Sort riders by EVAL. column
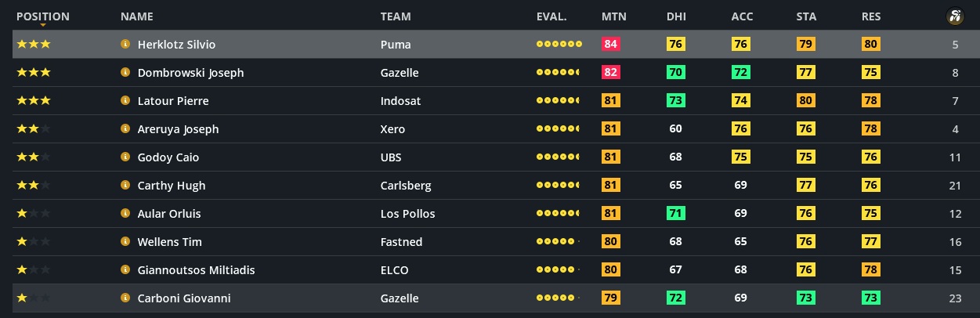Screen dimensions: 980x318 point(551,16)
